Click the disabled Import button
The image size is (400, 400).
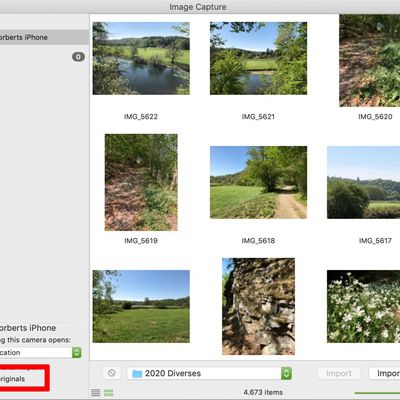[339, 373]
